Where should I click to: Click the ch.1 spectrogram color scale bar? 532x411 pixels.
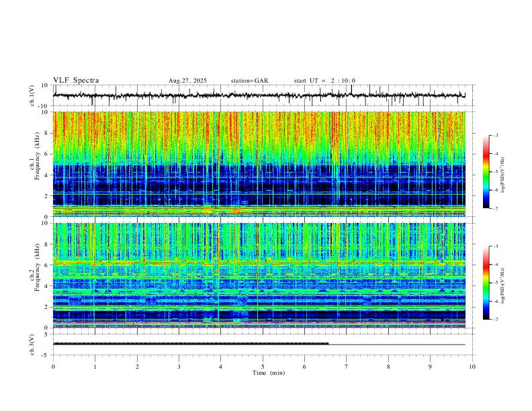(x=486, y=172)
